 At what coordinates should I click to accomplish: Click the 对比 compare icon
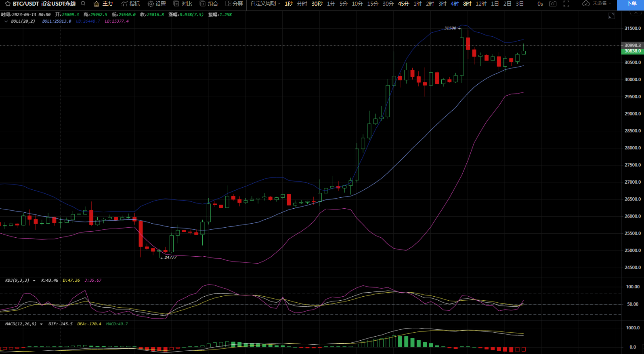coord(183,4)
